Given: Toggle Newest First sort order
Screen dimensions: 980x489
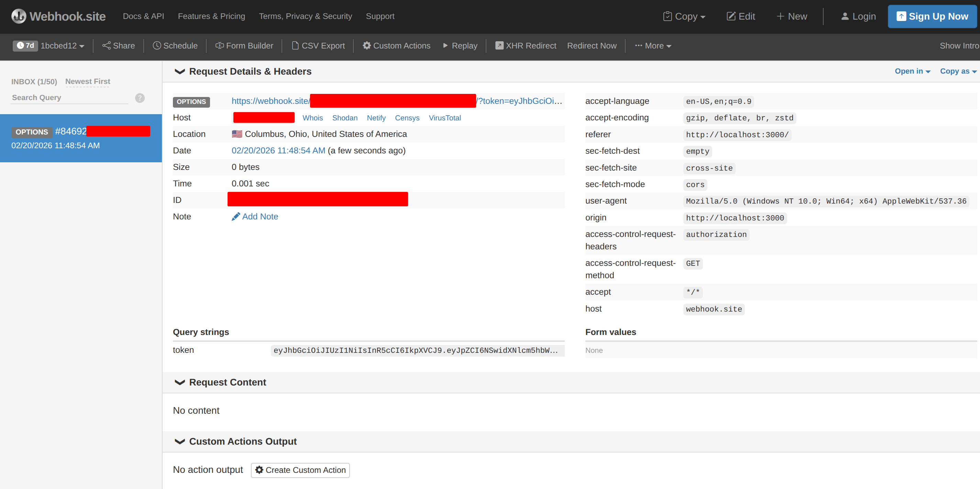Looking at the screenshot, I should 88,81.
